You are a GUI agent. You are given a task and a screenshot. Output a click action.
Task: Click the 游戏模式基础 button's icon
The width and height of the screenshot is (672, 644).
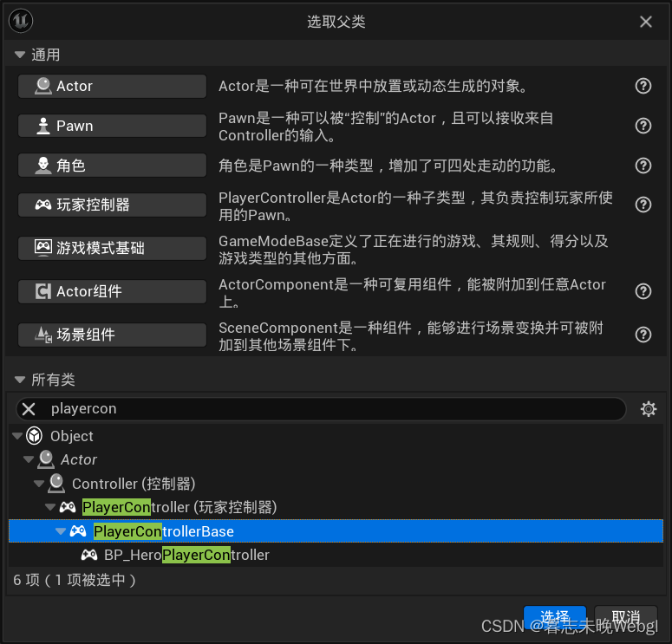pyautogui.click(x=43, y=248)
